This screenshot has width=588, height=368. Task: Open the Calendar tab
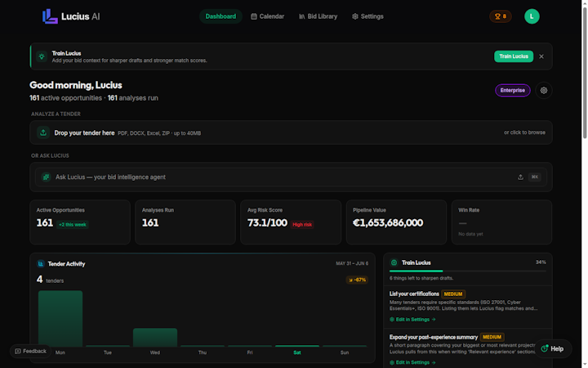click(267, 16)
